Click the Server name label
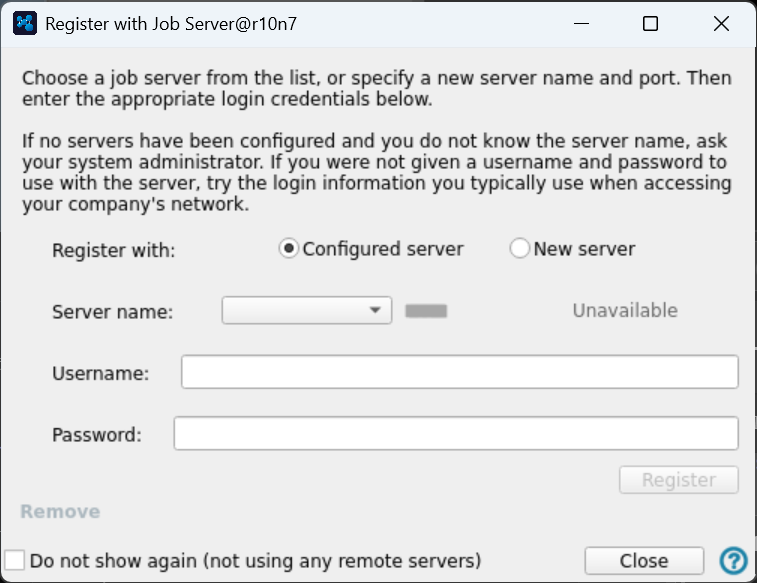Image resolution: width=757 pixels, height=583 pixels. (x=112, y=312)
